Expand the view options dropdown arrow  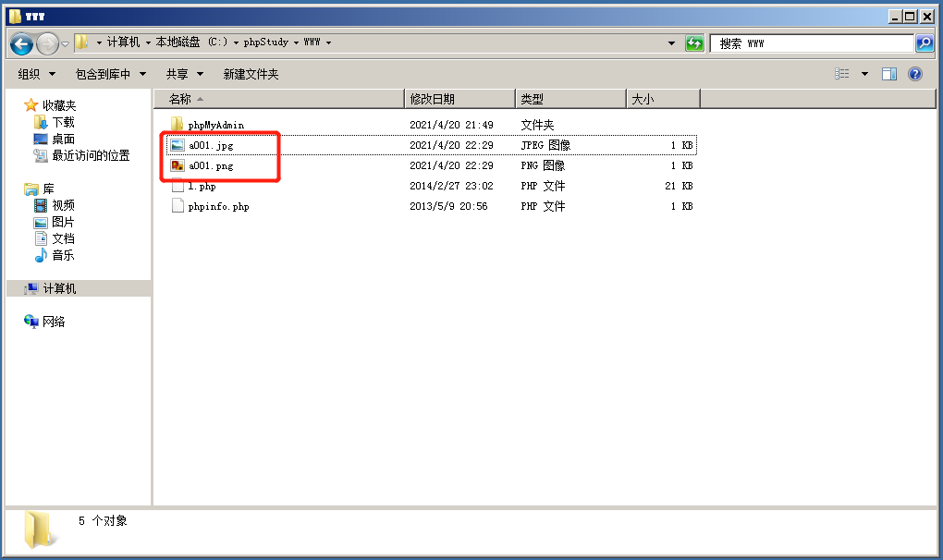(864, 74)
